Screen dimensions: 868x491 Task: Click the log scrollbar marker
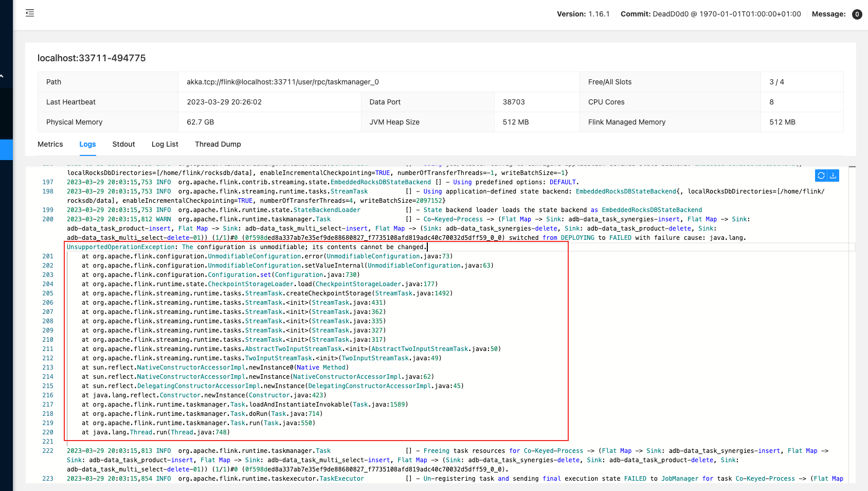click(x=852, y=167)
